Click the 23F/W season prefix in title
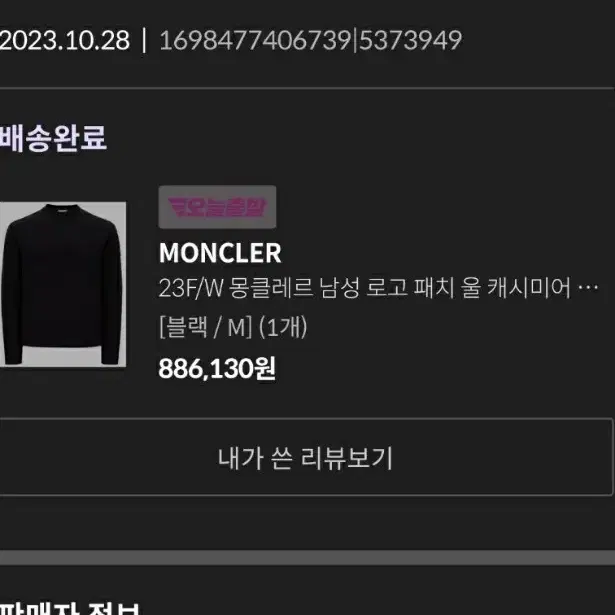 click(x=191, y=288)
